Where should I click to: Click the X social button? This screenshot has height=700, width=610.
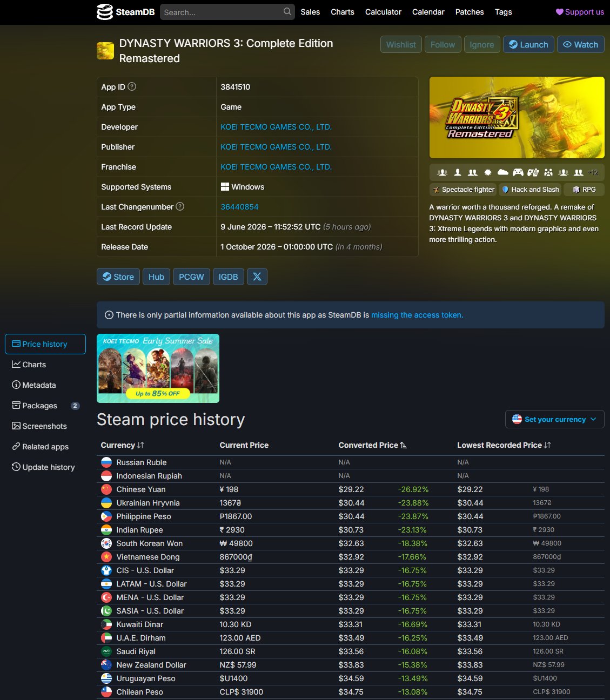click(257, 277)
